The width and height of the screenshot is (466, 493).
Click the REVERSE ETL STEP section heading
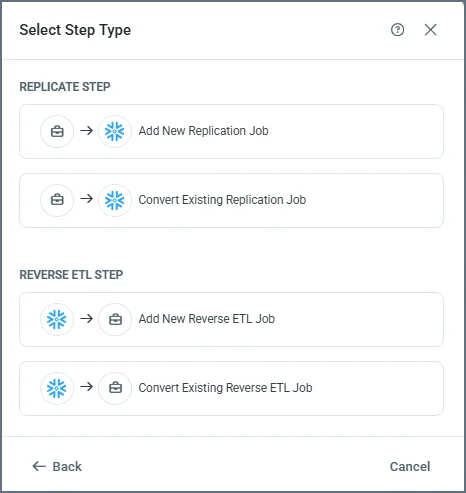pos(71,275)
